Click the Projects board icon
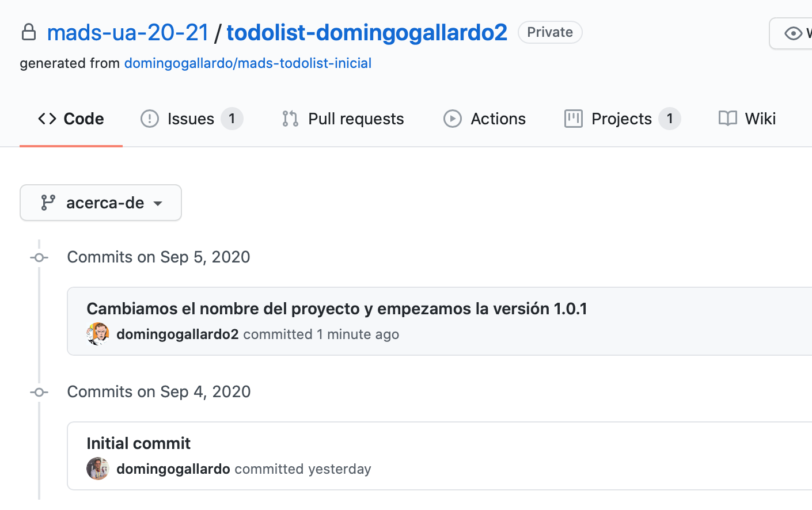The width and height of the screenshot is (812, 510). click(574, 119)
